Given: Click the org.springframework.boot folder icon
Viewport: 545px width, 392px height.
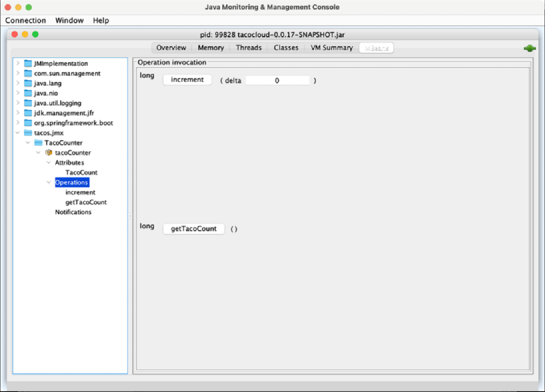Looking at the screenshot, I should tap(28, 123).
